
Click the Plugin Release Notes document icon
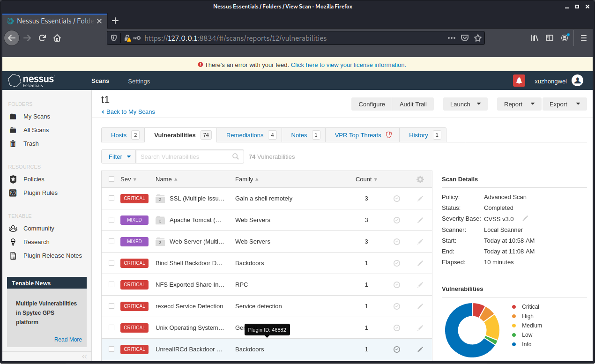14,256
